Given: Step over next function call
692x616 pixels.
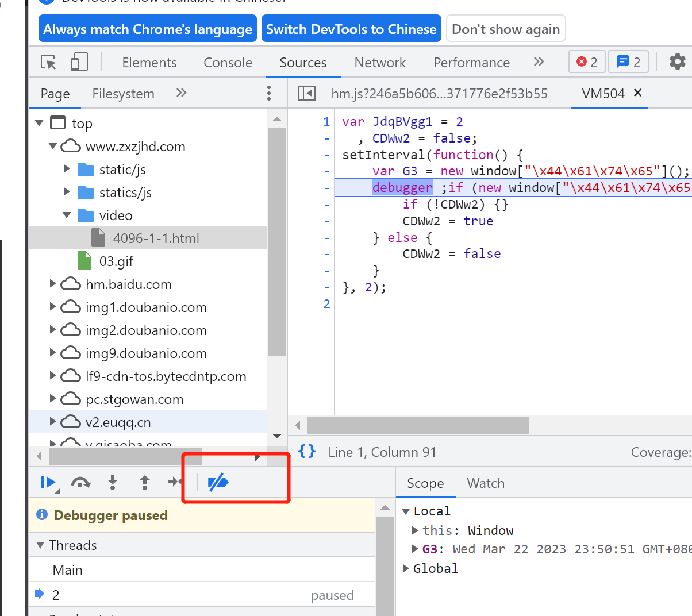Looking at the screenshot, I should pos(80,482).
